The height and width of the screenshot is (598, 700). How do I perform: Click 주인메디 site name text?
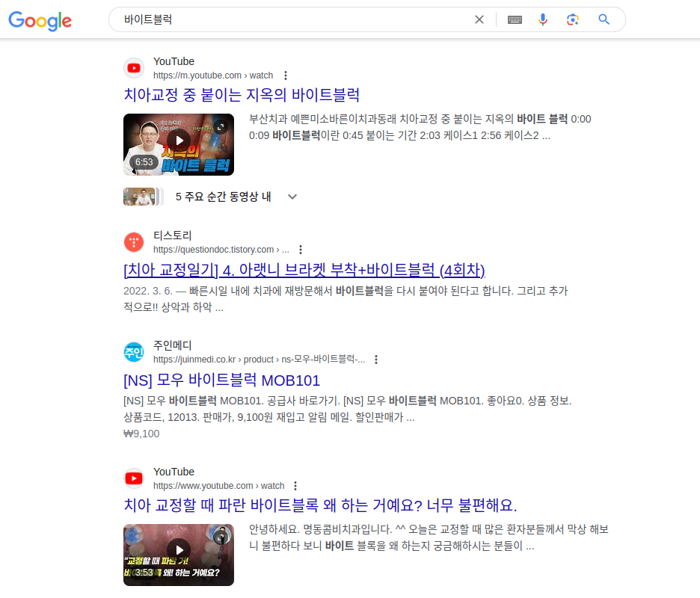172,345
